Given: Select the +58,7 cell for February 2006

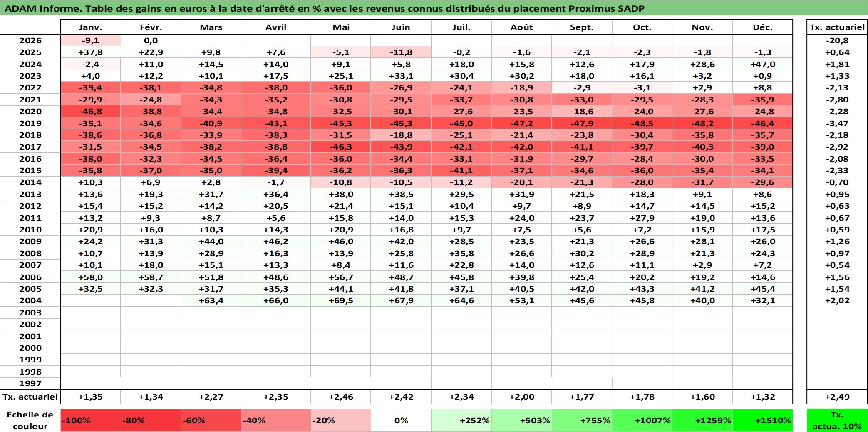Looking at the screenshot, I should 151,277.
